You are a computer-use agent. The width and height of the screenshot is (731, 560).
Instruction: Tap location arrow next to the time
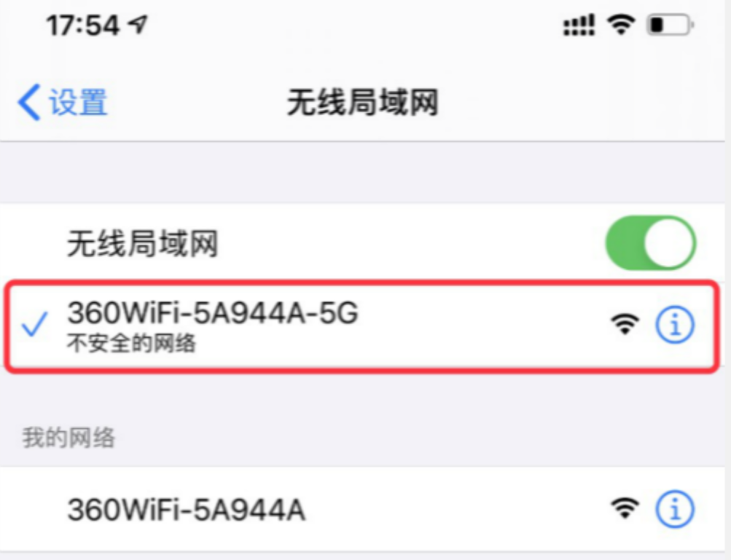(138, 24)
